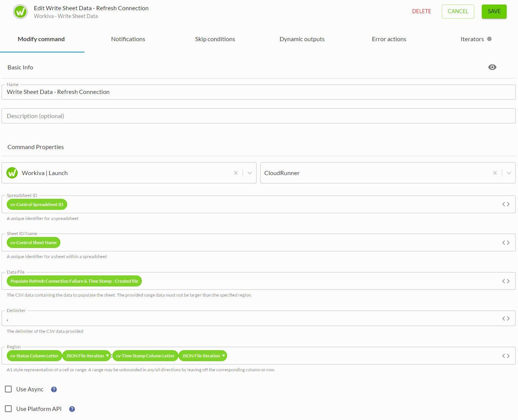Select the cv-Control Spreadsheet ID chip
The image size is (518, 420).
coord(37,205)
